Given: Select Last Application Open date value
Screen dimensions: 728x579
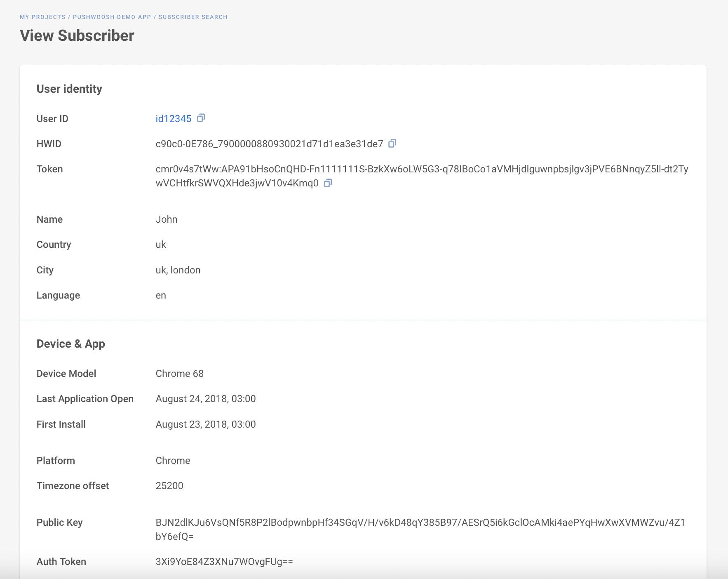Looking at the screenshot, I should click(x=206, y=399).
